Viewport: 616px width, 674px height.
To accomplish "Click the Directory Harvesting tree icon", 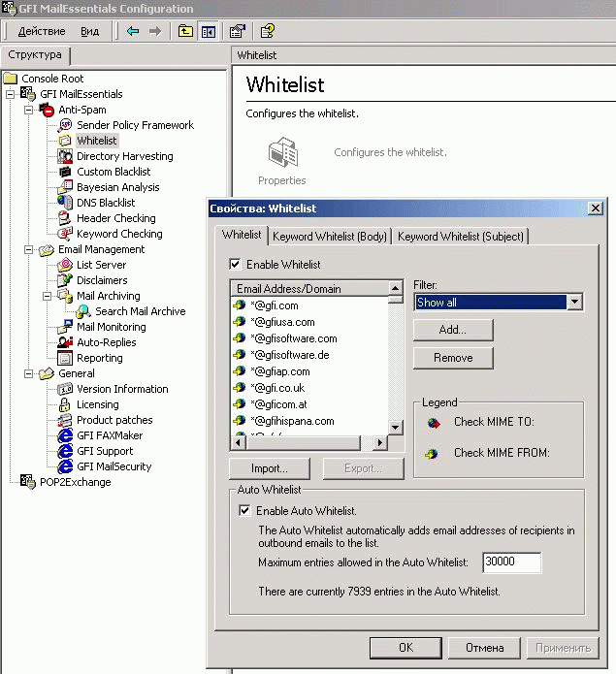I will tap(65, 156).
